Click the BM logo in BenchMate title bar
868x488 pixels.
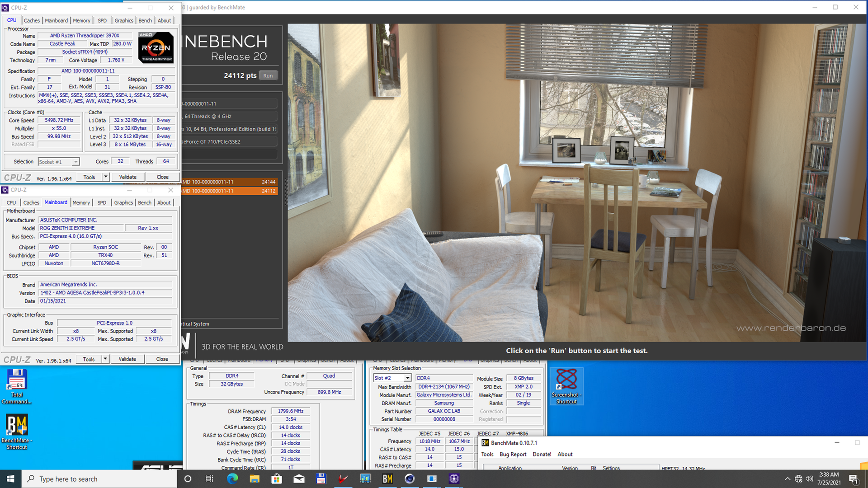click(x=485, y=443)
